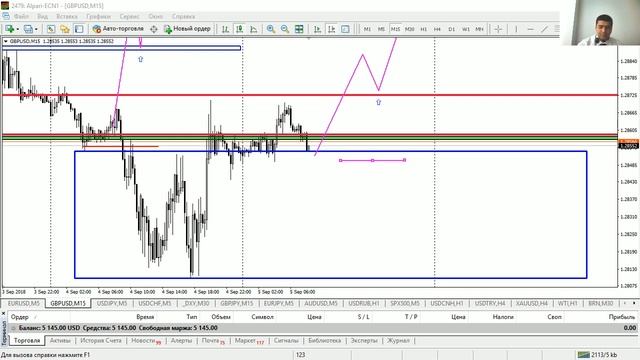This screenshot has height=360, width=640.
Task: Switch to USDJPY,M5 chart tab
Action: point(112,303)
